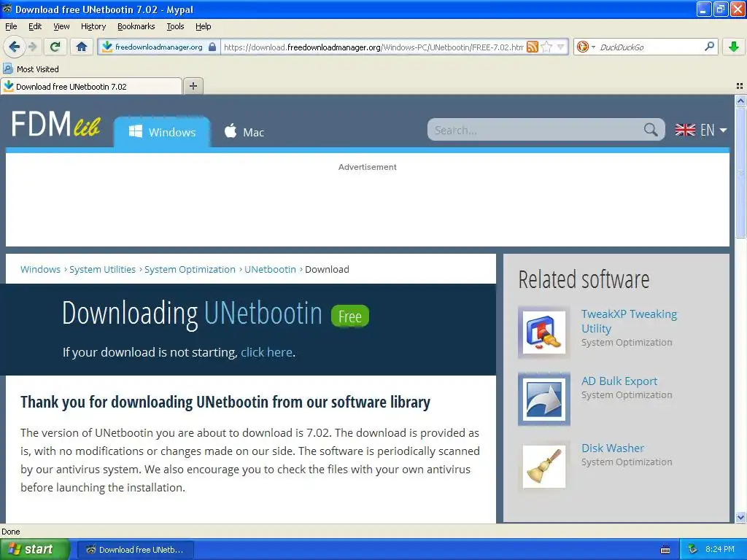Image resolution: width=747 pixels, height=560 pixels.
Task: Click the 'click here' download link
Action: [266, 352]
